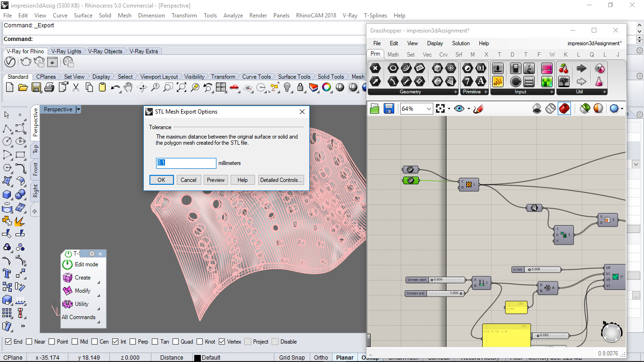
Task: Expand the Util group in Grasshopper ribbon
Action: tap(605, 92)
